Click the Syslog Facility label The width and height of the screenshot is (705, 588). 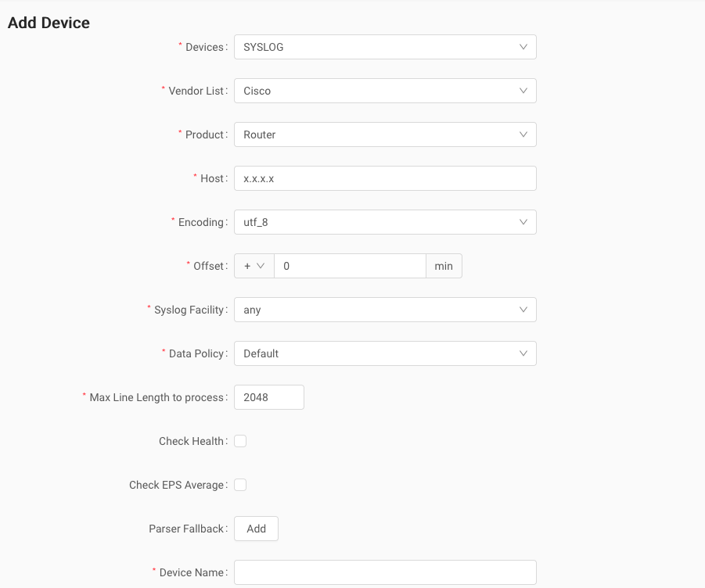189,310
